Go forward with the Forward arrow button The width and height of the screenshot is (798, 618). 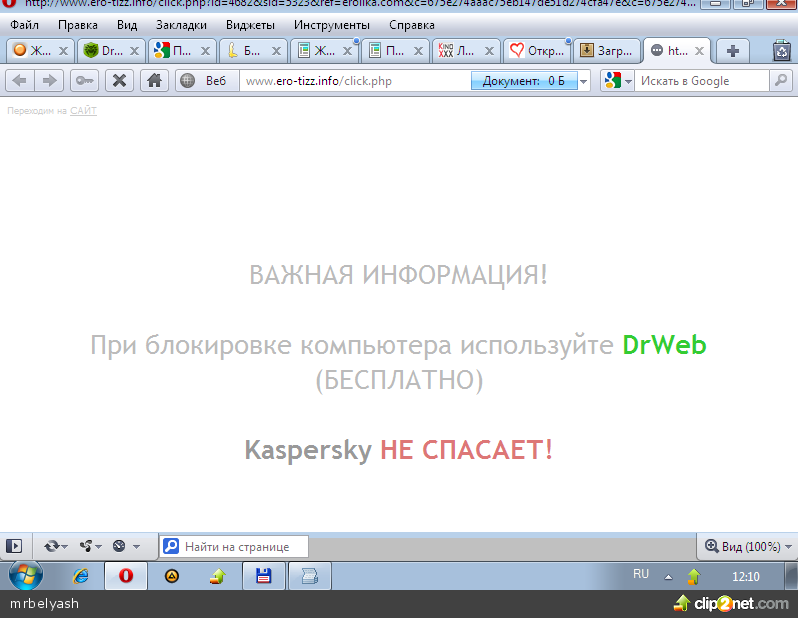49,80
